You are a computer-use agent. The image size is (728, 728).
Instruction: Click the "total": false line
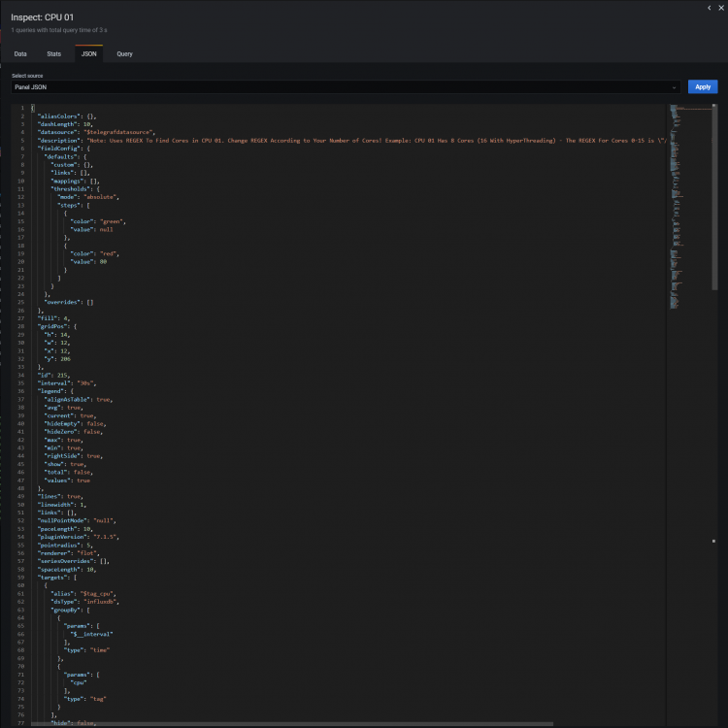[x=69, y=472]
